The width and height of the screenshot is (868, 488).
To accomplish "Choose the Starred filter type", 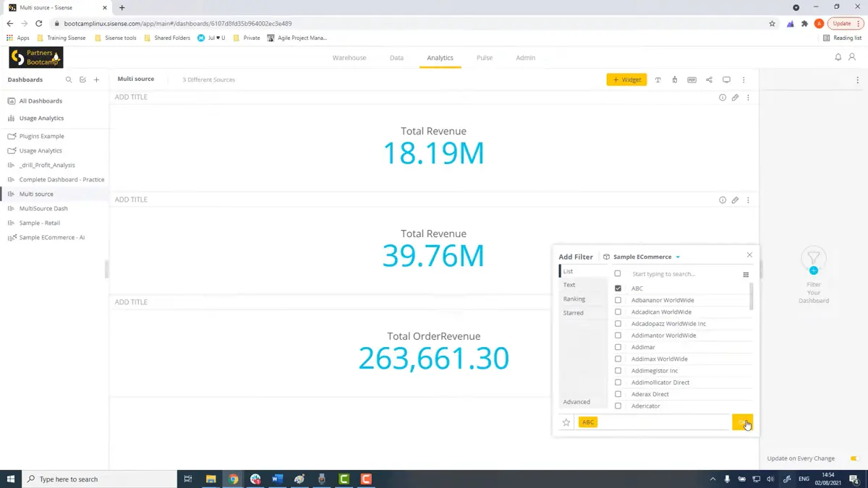I will pyautogui.click(x=583, y=313).
